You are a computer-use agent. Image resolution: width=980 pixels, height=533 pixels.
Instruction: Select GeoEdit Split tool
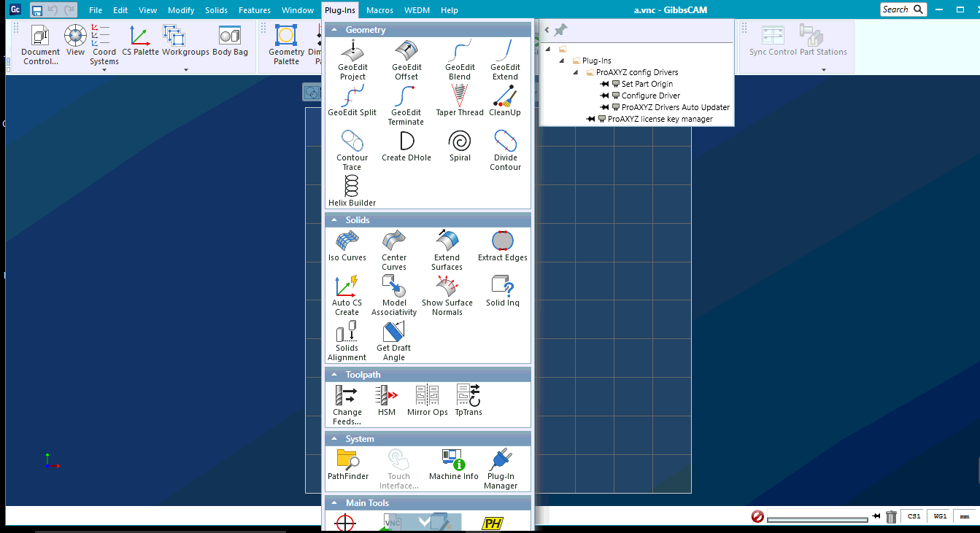(352, 101)
